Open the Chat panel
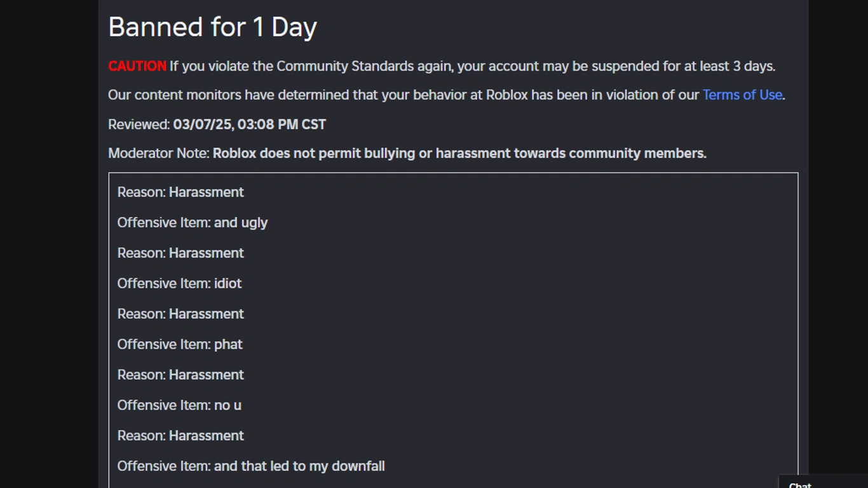Screen dimensions: 868x488 (x=800, y=484)
